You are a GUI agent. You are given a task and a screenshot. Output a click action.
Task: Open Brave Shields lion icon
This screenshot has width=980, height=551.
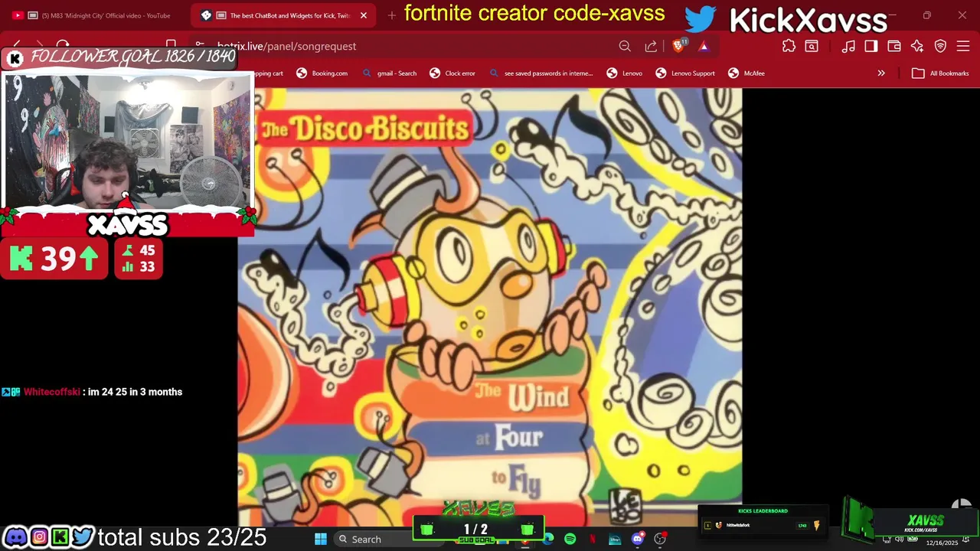pos(678,46)
